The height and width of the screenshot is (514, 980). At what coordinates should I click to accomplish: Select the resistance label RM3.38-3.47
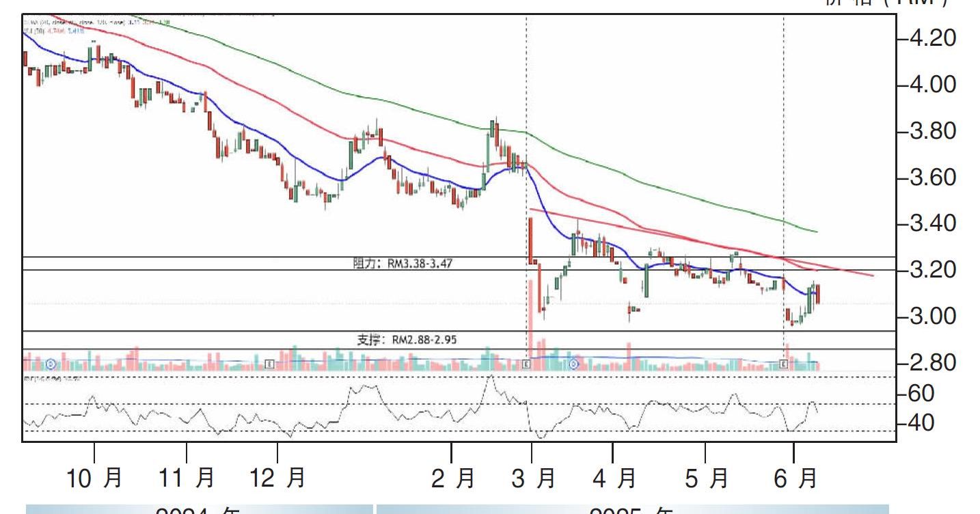pos(403,263)
